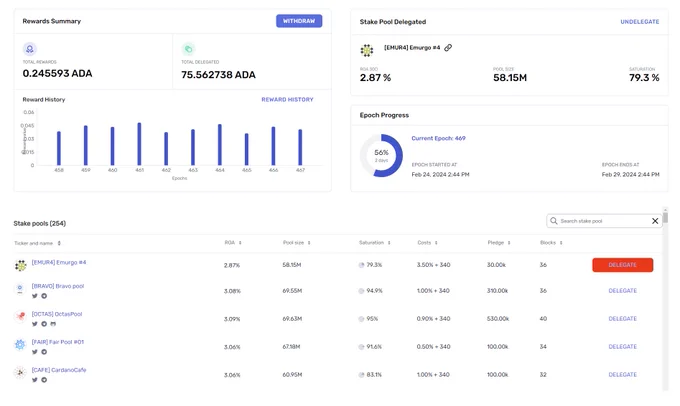Click the Stake pools (254) heading
The width and height of the screenshot is (680, 406).
pos(39,223)
